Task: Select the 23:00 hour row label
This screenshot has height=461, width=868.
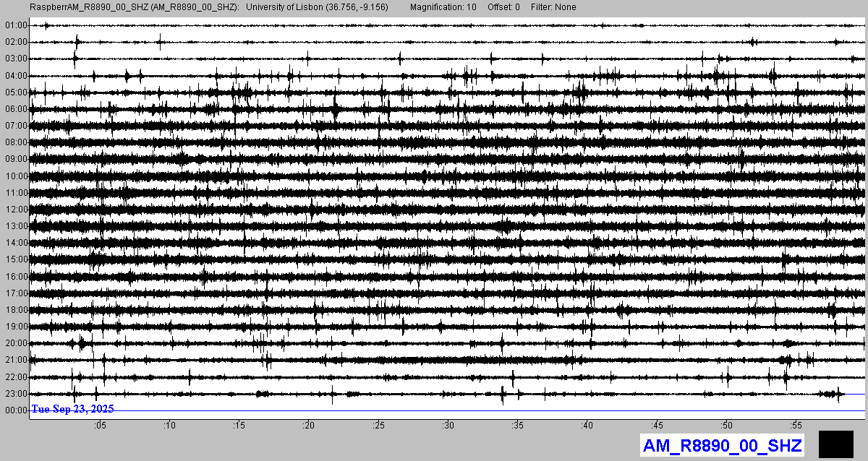Action: click(15, 394)
